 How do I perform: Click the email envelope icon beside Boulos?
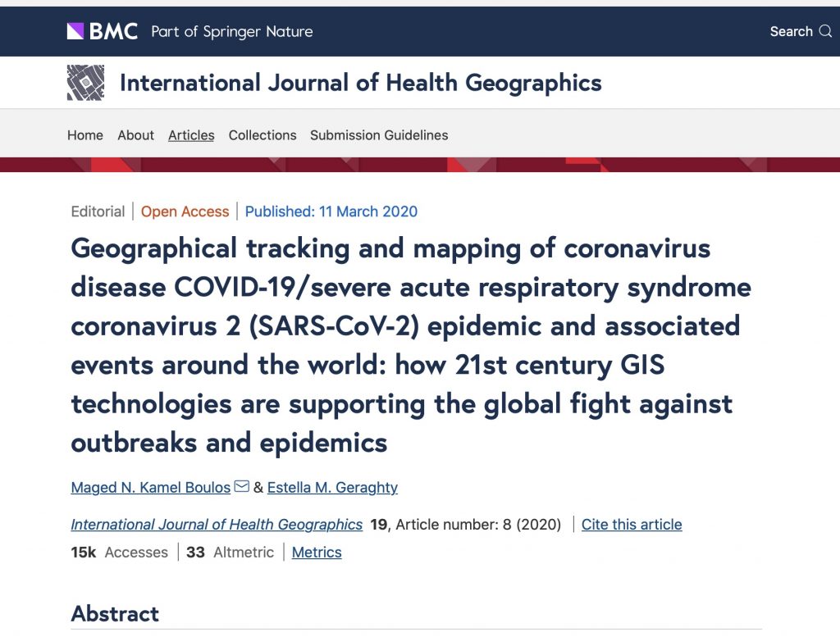pos(242,486)
